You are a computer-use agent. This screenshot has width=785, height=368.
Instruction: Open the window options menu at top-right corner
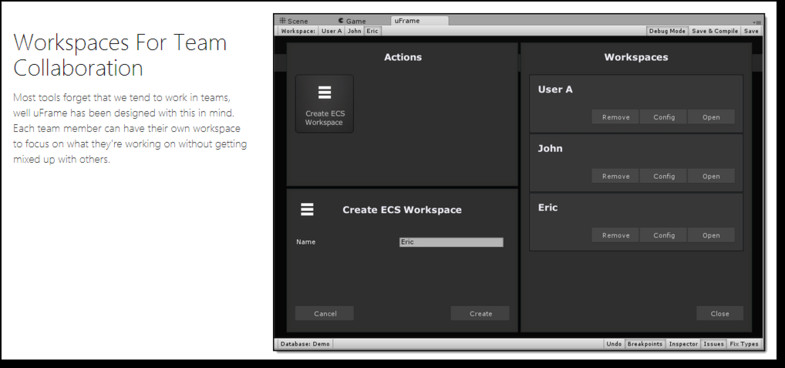(x=757, y=22)
